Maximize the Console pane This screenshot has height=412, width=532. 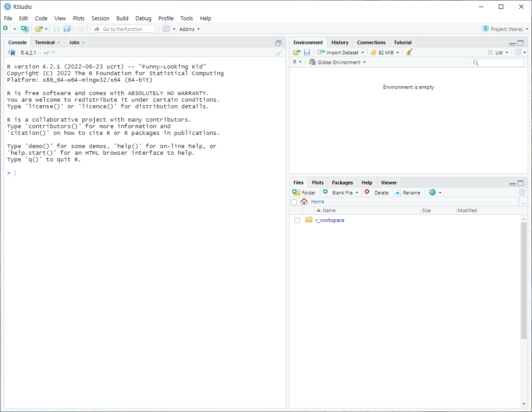(x=278, y=43)
